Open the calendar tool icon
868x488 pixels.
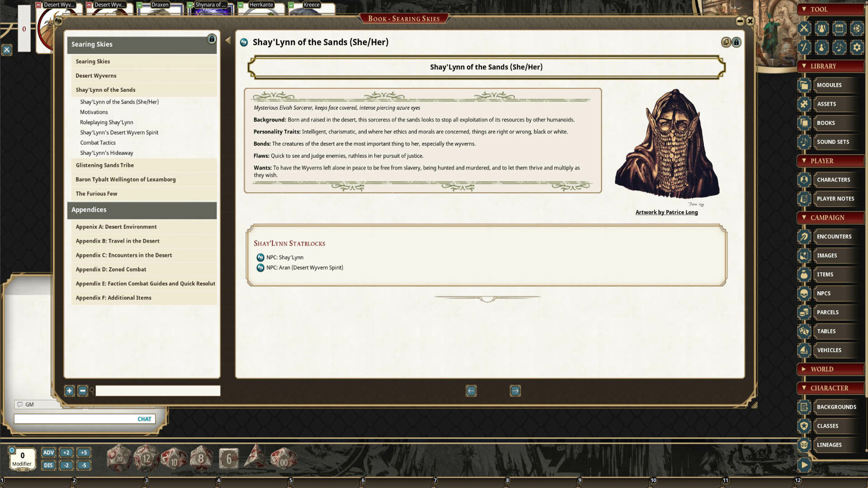pos(839,28)
